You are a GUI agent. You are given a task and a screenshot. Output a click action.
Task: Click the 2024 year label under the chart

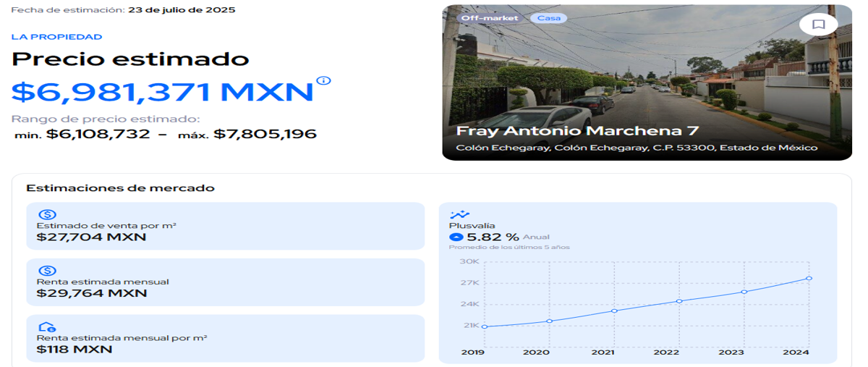[x=797, y=352]
